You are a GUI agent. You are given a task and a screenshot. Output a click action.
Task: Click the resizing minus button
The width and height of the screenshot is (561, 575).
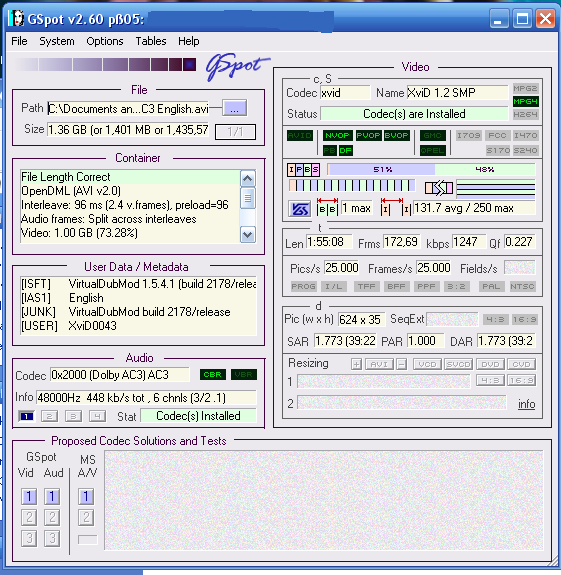(x=402, y=364)
